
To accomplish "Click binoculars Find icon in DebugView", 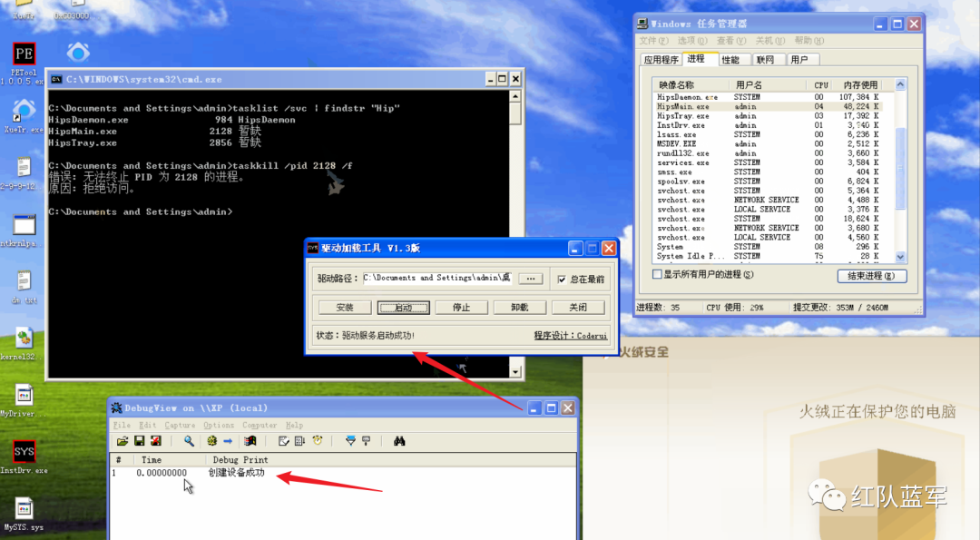I will click(399, 441).
